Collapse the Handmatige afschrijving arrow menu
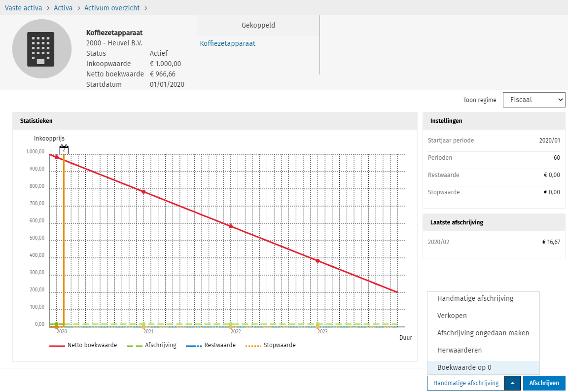 (x=512, y=383)
